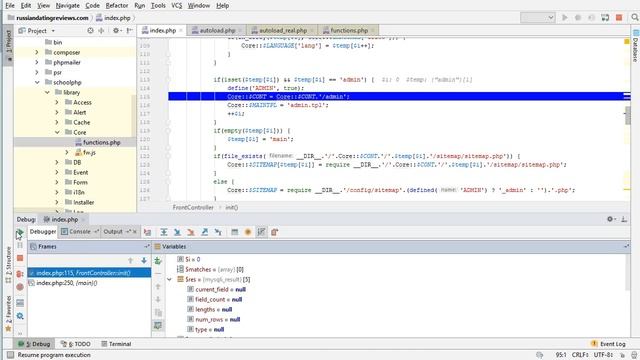Toggle show values inline button

pos(261,232)
